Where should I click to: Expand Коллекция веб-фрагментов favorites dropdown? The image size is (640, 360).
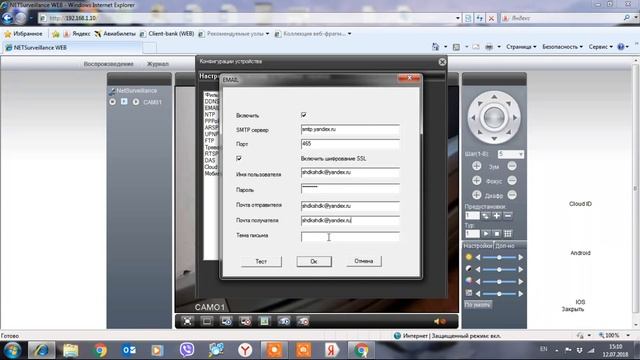(349, 34)
